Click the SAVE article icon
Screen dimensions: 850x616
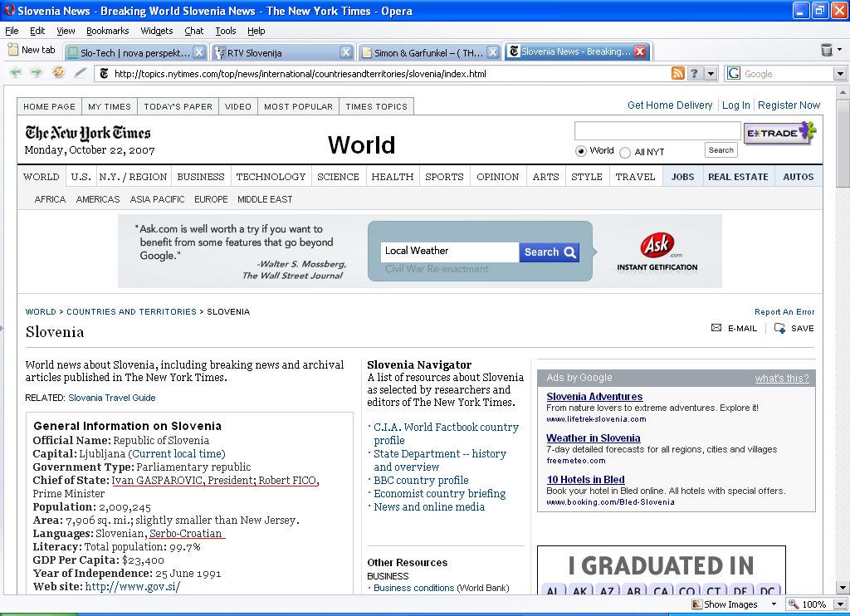click(x=779, y=328)
